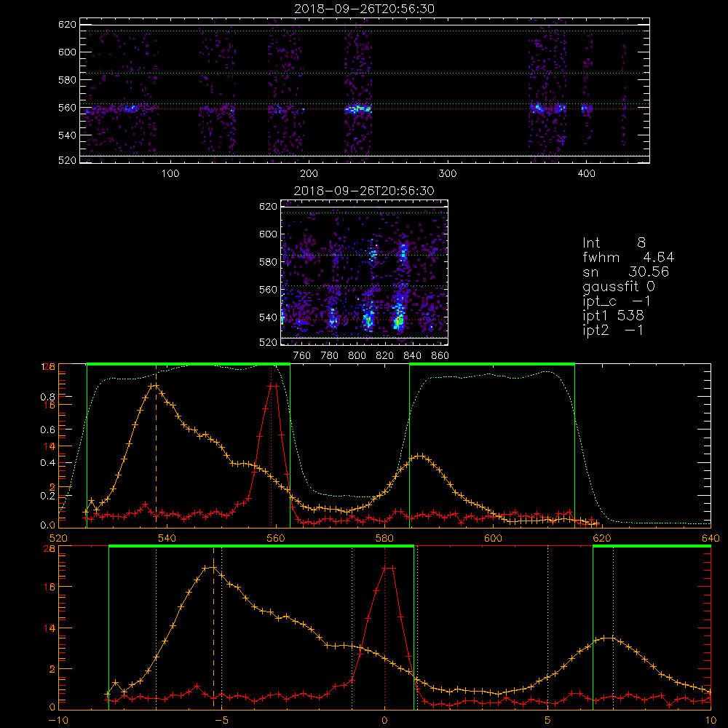Click the timestamp title above the wide top spectrogram
728x728 pixels.
point(365,9)
